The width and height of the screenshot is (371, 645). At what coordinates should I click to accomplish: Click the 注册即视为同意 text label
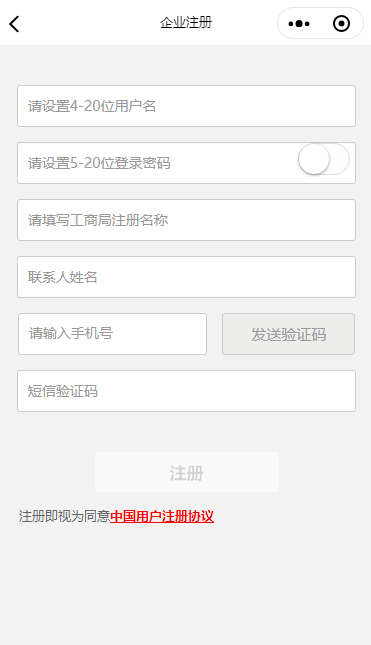[64, 516]
